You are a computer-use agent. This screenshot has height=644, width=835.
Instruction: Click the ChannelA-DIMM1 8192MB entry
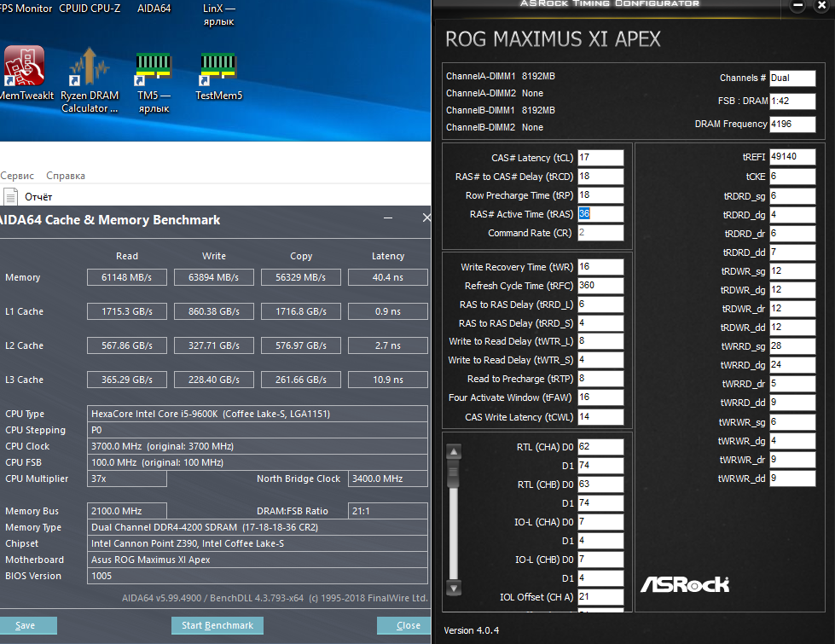click(500, 76)
